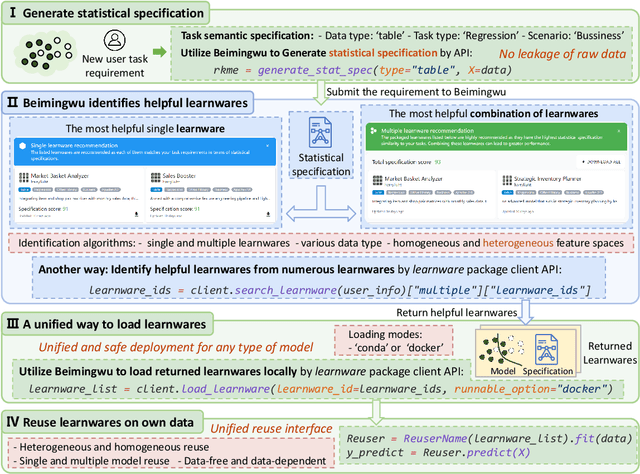Screen dimensions: 640x474
Task: Open Market Basket Analyzer title in combination panel
Action: (413, 178)
